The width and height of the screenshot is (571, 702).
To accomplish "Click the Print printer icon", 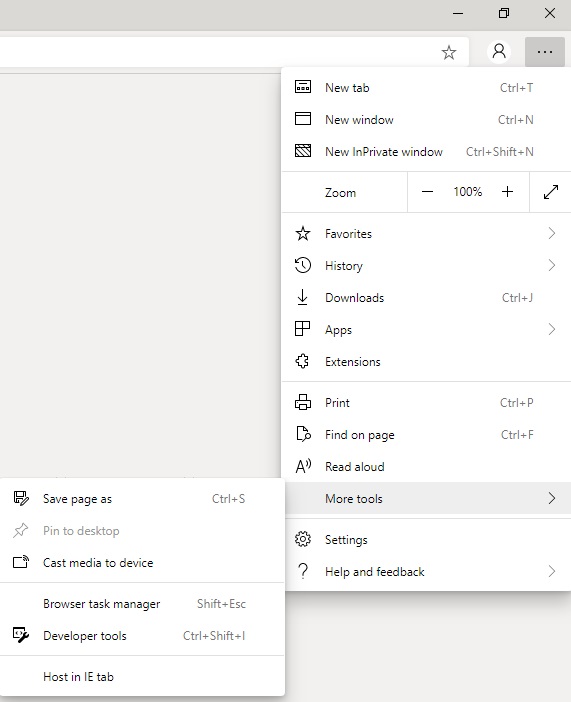I will (x=303, y=402).
